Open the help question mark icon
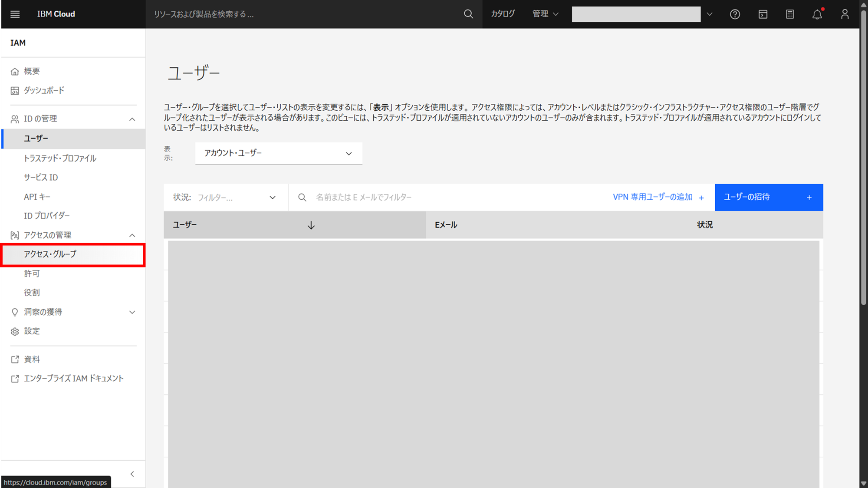This screenshot has width=868, height=488. click(x=735, y=14)
